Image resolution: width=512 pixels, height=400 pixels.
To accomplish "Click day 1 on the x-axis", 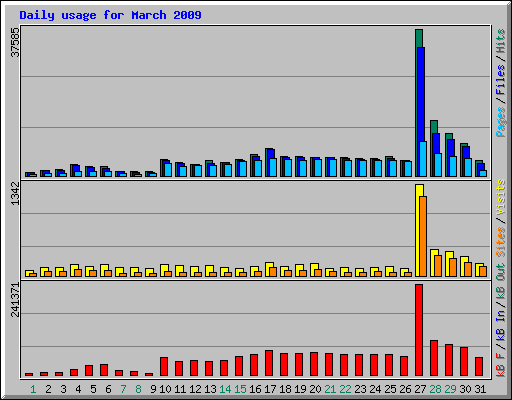I will (33, 389).
